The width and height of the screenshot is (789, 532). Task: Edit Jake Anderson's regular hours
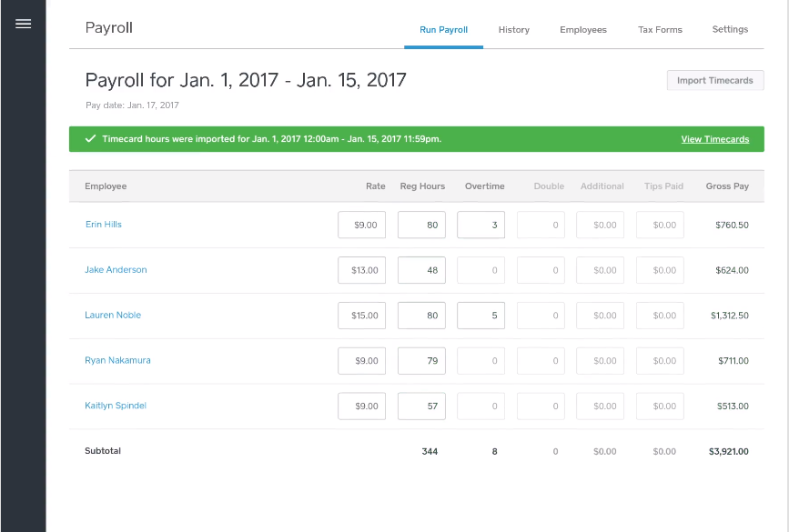point(420,269)
